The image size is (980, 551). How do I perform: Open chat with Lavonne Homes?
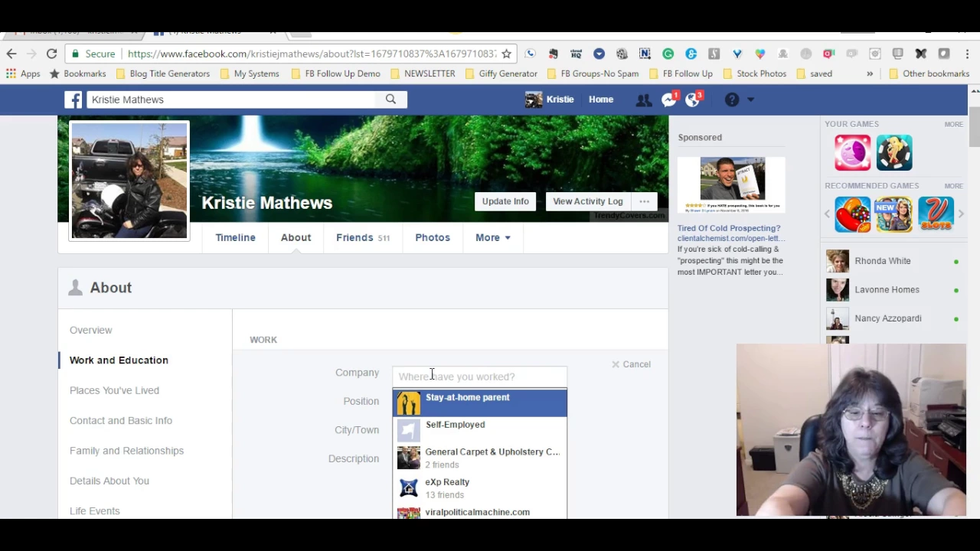(894, 290)
